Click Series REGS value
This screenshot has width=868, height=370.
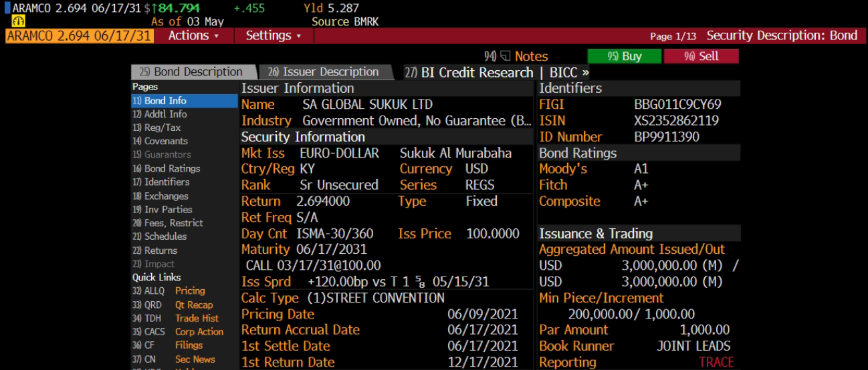click(480, 185)
